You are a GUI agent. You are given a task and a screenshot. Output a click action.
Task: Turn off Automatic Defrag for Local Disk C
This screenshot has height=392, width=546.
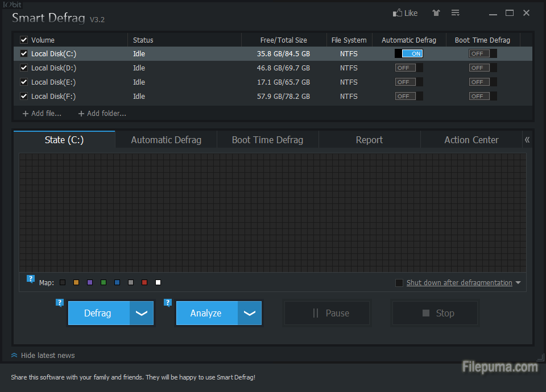pos(409,54)
